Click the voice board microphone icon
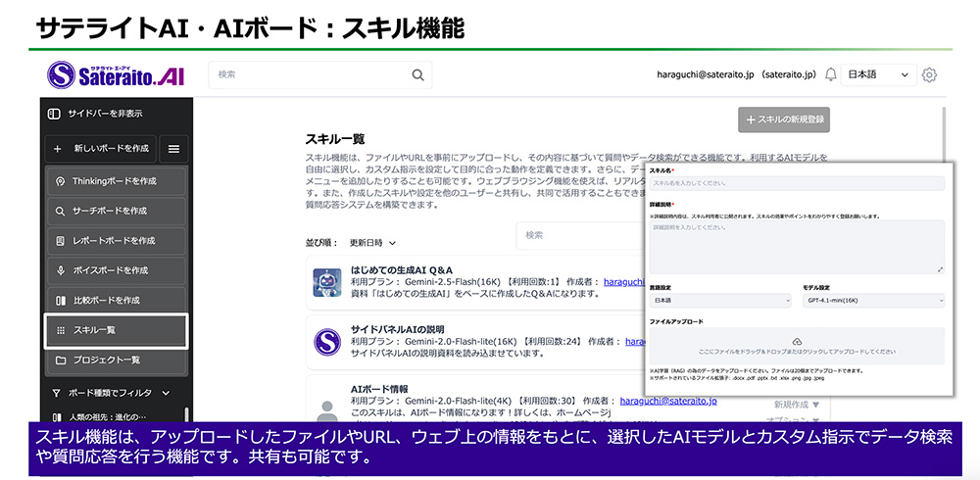The width and height of the screenshot is (980, 480). [x=61, y=270]
